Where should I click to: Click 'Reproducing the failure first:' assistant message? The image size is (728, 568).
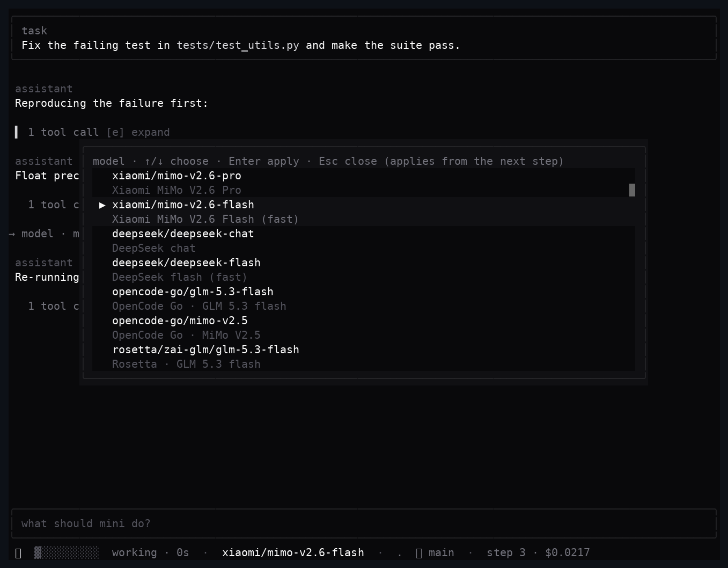coord(112,103)
